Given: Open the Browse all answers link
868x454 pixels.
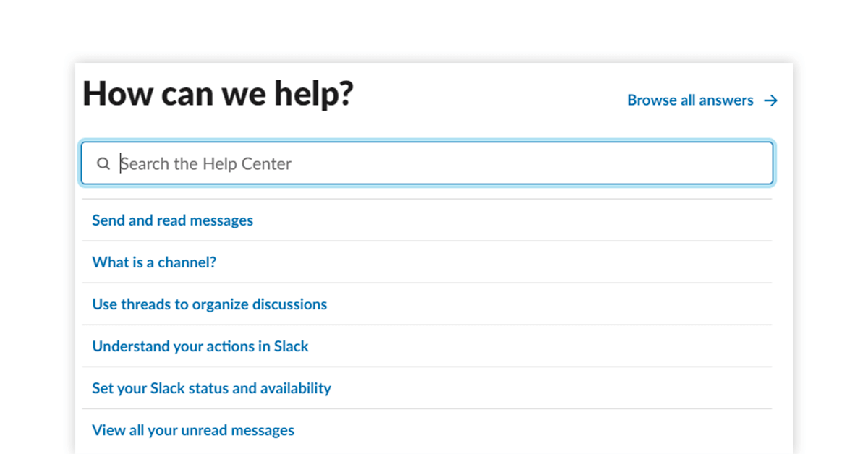Looking at the screenshot, I should [x=690, y=100].
